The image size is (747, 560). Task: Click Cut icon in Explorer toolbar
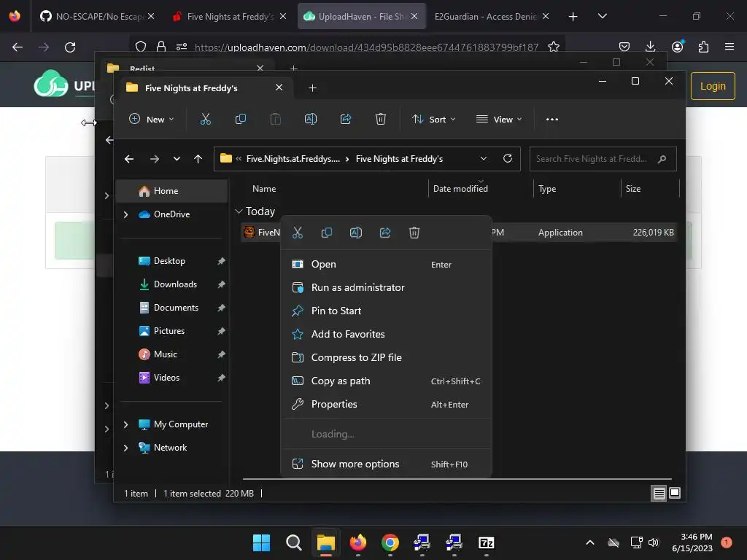[205, 119]
